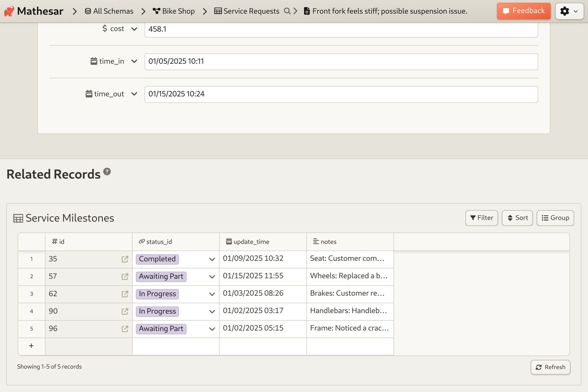Expand the cost field options chevron
The width and height of the screenshot is (588, 392).
coord(134,29)
